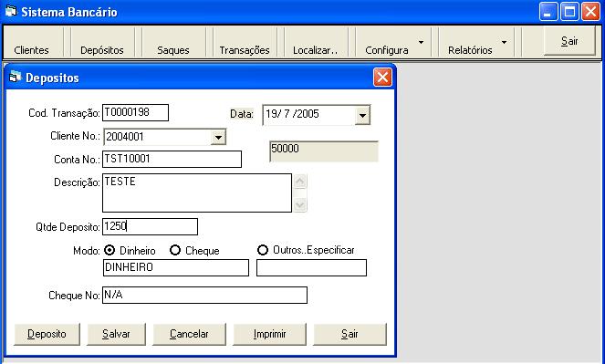Click the Cod. Transação field
Screen dimensions: 605x364
135,112
